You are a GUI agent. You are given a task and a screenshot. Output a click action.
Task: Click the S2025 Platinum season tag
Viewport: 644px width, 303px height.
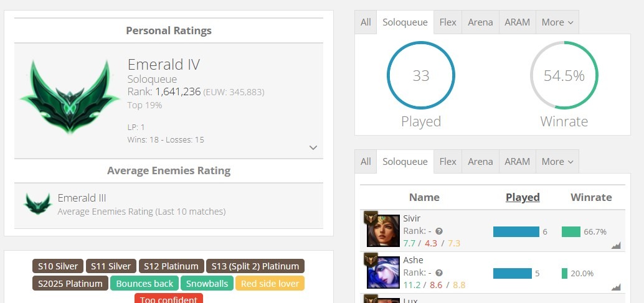[70, 283]
